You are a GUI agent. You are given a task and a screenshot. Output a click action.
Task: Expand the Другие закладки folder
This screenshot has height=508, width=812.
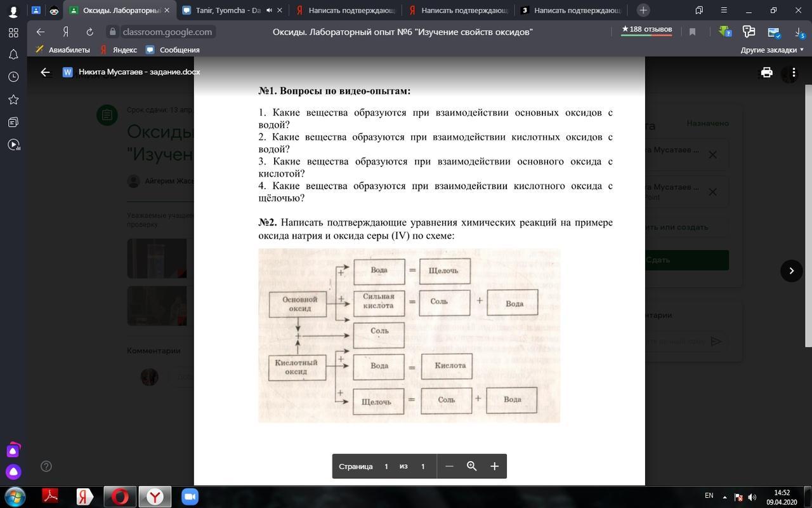(x=772, y=50)
